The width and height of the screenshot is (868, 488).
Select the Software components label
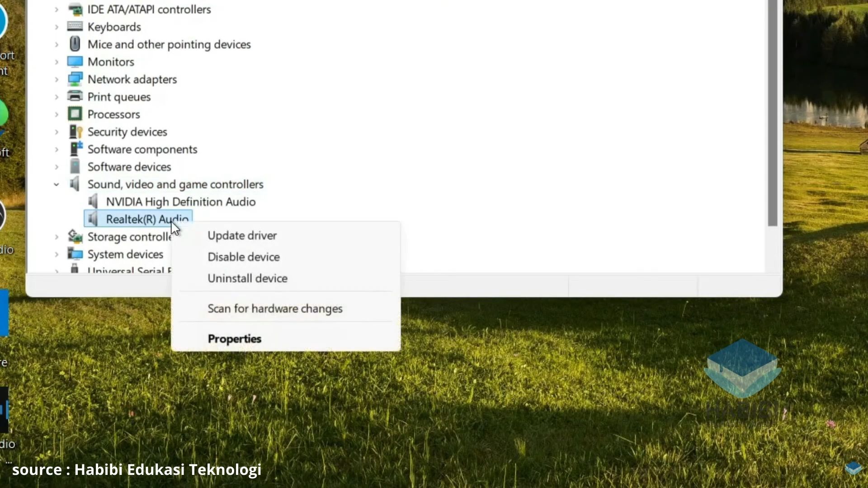click(x=142, y=150)
